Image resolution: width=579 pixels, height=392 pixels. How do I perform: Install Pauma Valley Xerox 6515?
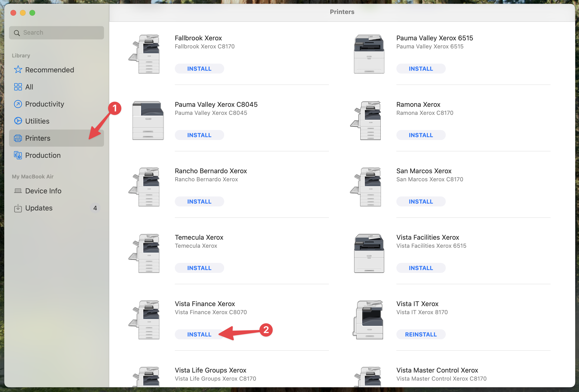pos(421,69)
